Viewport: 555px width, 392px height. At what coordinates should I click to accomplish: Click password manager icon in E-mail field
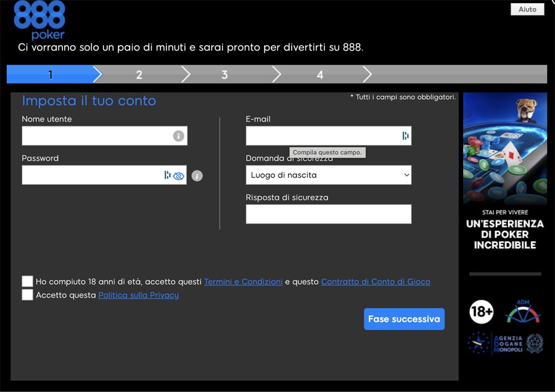click(405, 136)
